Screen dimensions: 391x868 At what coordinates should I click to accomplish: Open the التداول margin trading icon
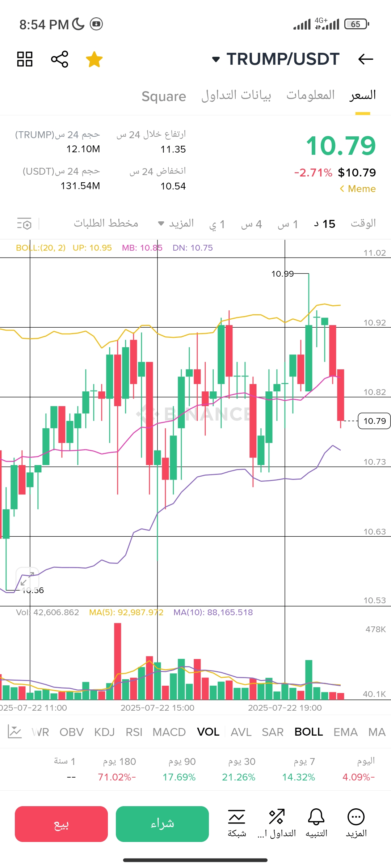(x=277, y=824)
